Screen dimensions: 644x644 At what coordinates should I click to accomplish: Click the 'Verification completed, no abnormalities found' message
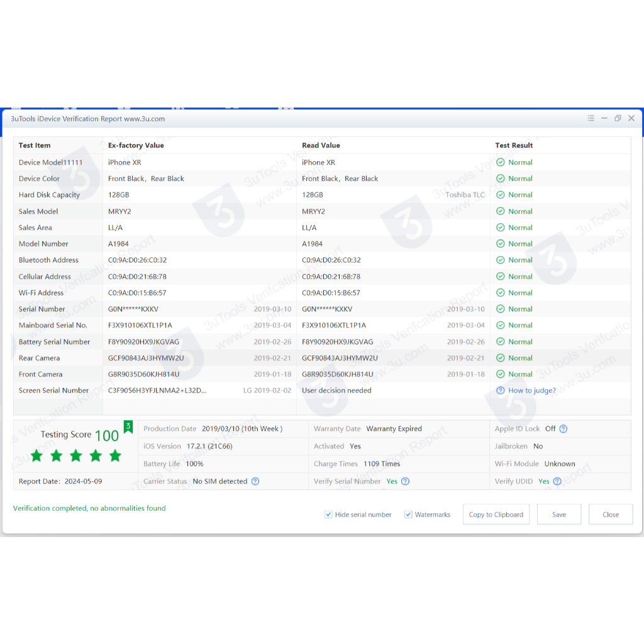(x=89, y=508)
